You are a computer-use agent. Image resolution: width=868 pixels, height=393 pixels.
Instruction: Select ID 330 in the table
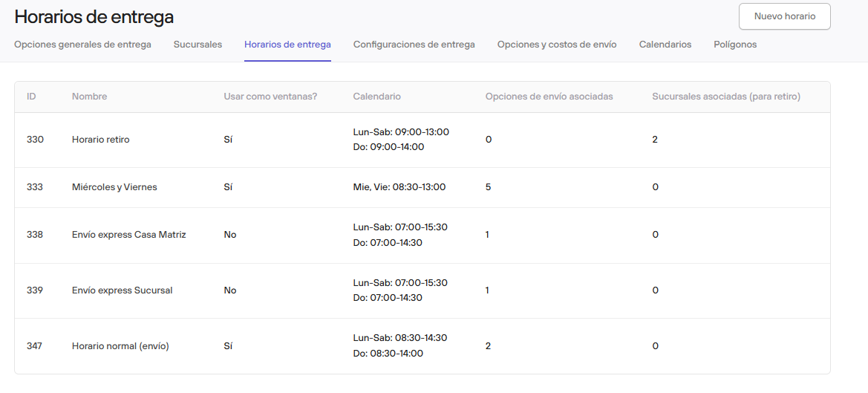[x=35, y=140]
